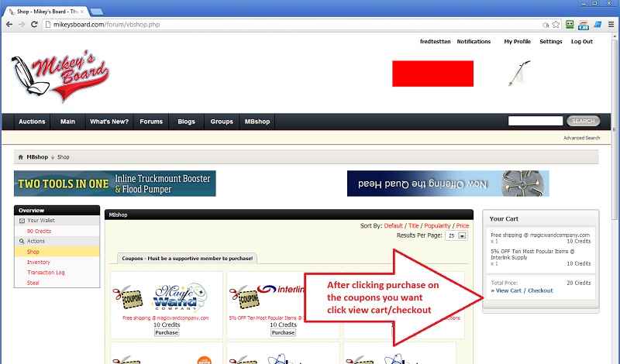Sort items by Popularity
Image resolution: width=620 pixels, height=364 pixels.
point(437,225)
